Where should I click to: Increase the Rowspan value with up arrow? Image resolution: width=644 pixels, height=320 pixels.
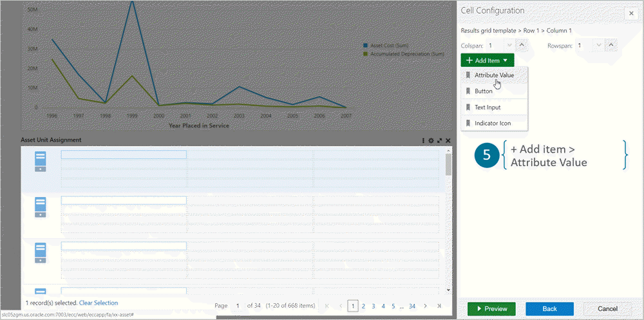611,45
